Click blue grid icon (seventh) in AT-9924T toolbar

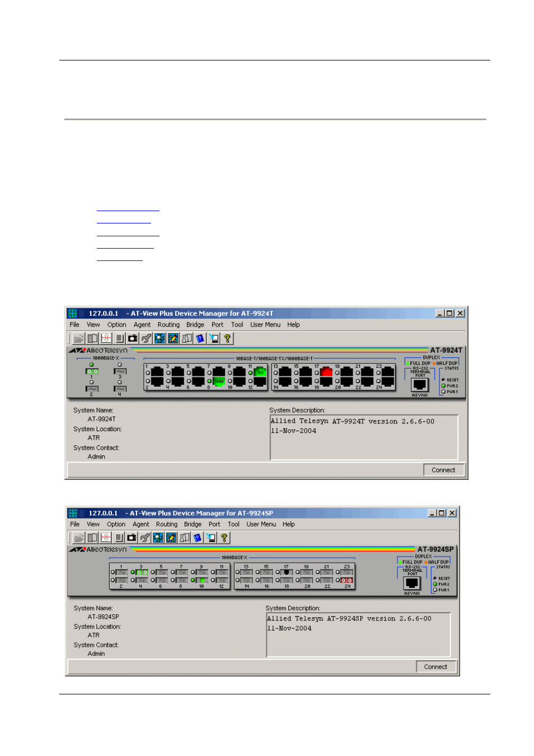160,338
